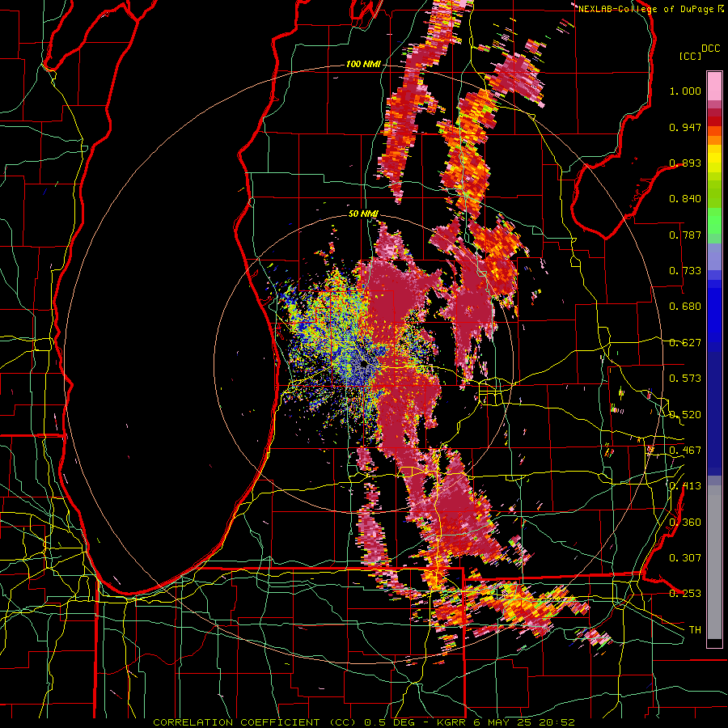The height and width of the screenshot is (728, 728).
Task: Click the KGRR radar site marker at center
Action: [363, 365]
